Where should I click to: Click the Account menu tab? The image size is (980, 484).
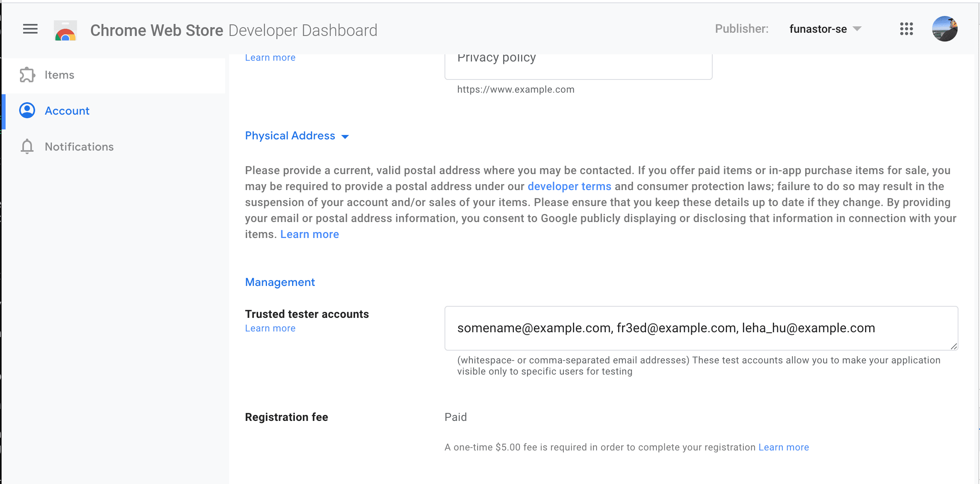tap(67, 111)
